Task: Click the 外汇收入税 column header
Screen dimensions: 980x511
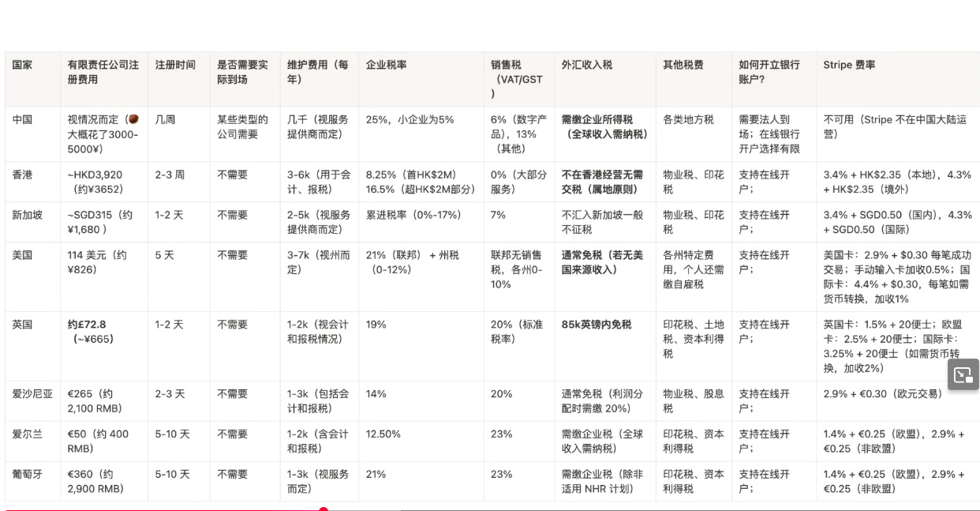Action: pos(587,65)
